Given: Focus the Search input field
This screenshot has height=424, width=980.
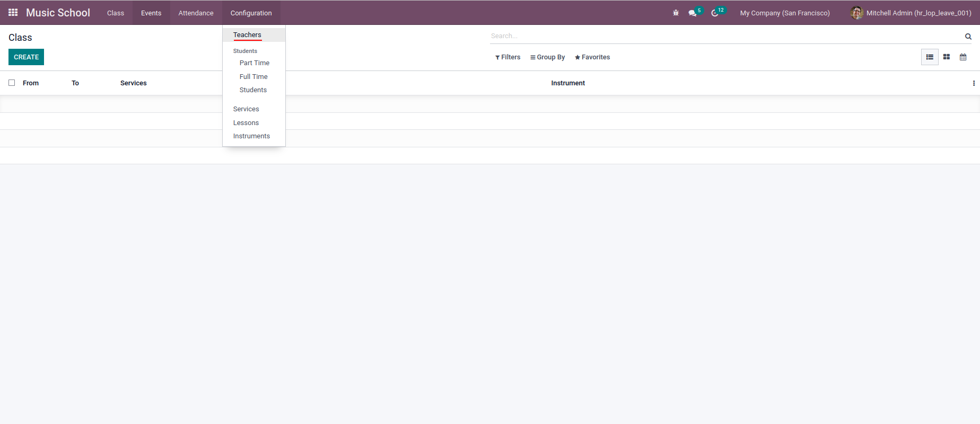Looking at the screenshot, I should click(725, 36).
